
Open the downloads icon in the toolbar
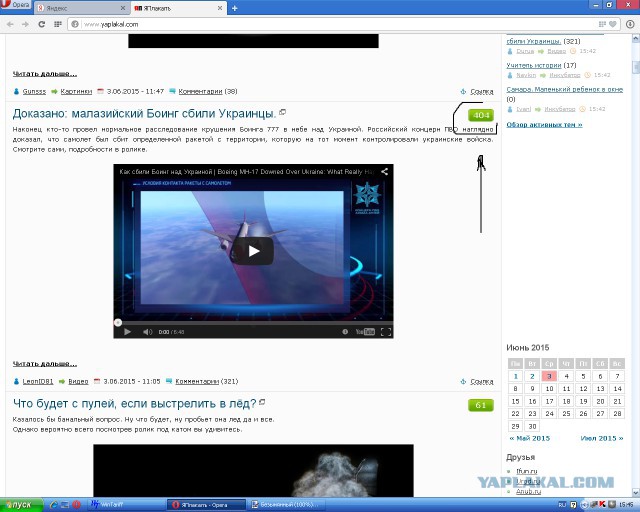tap(630, 24)
